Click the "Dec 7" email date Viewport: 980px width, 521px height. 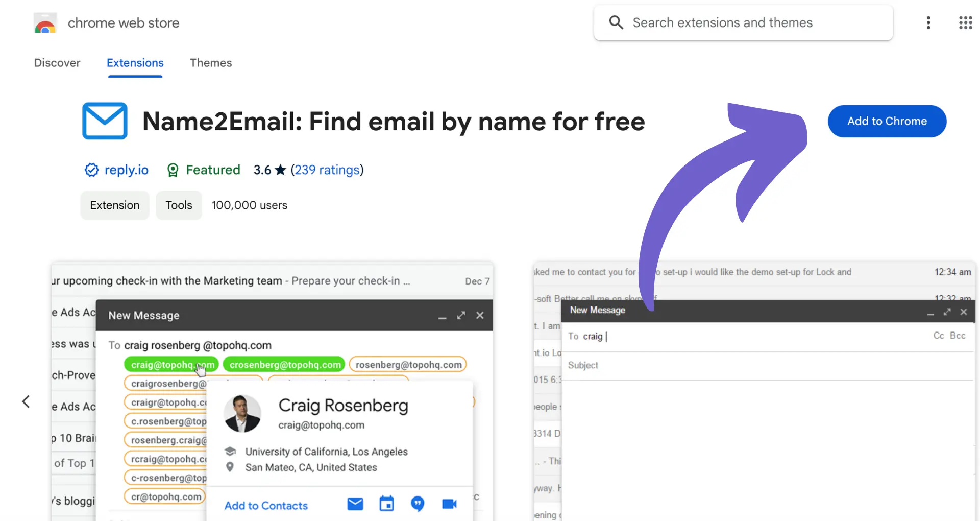477,281
